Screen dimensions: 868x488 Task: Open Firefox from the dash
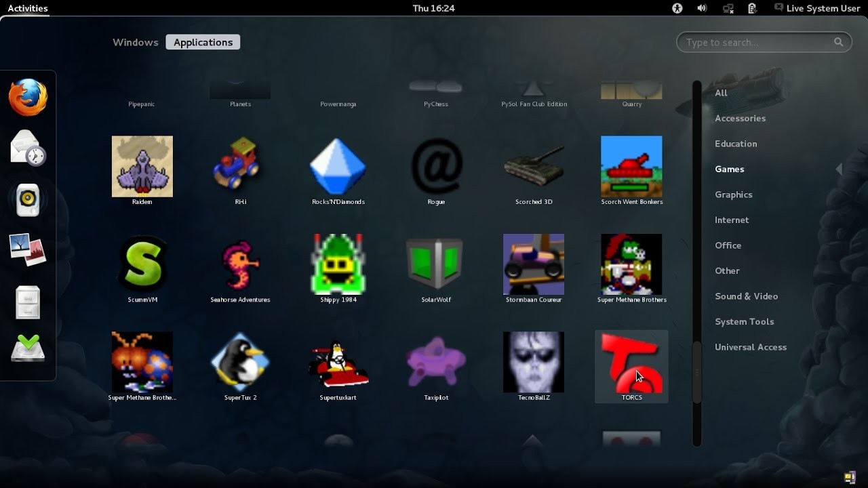(28, 98)
